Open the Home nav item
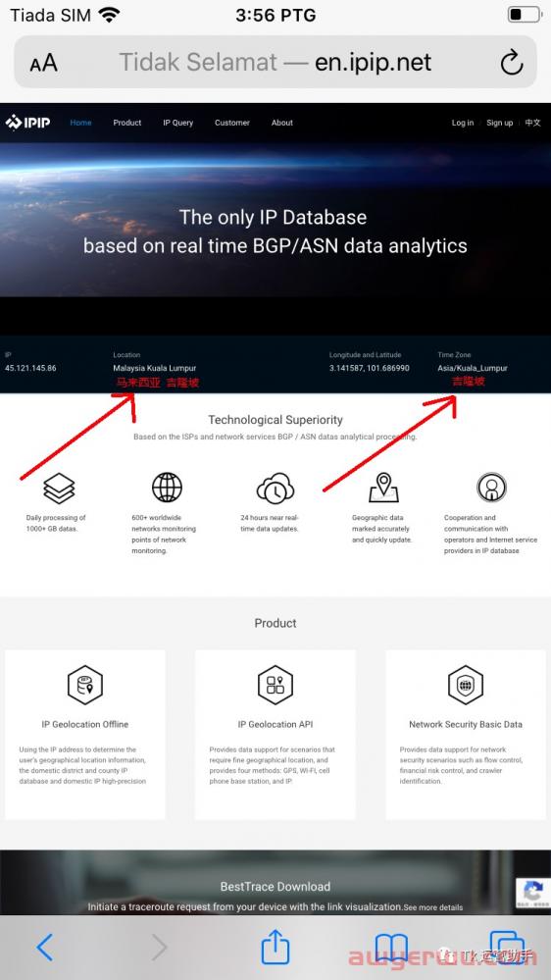551x980 pixels. click(80, 123)
